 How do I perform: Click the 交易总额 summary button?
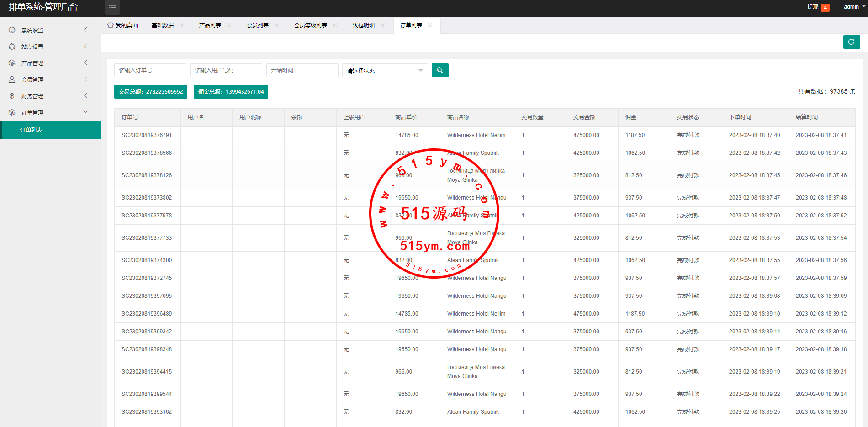(x=151, y=92)
